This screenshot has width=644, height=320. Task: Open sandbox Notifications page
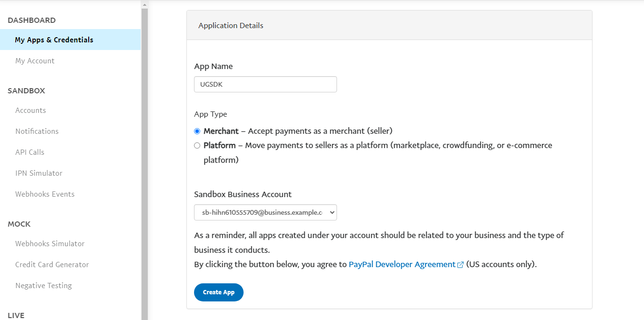(x=37, y=131)
